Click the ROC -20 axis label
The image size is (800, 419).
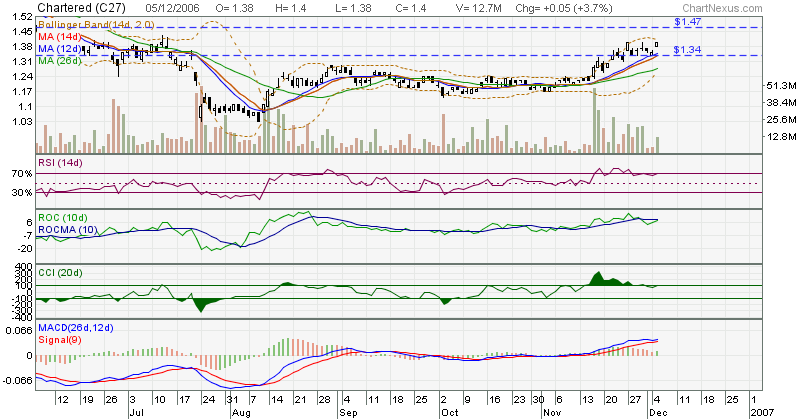26,249
